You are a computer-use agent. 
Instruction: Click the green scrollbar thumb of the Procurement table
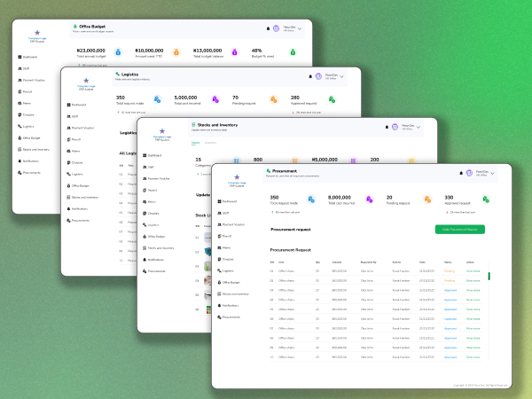pyautogui.click(x=489, y=276)
